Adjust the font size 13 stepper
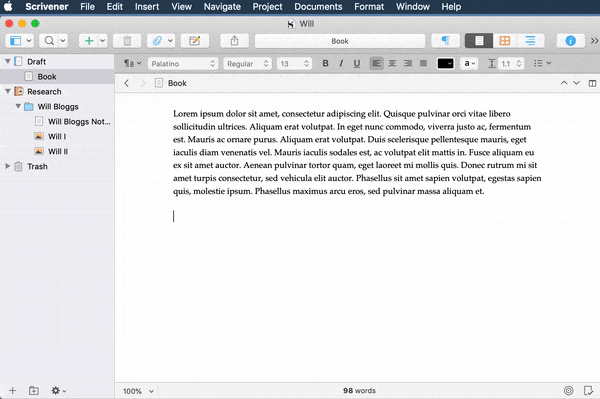The image size is (600, 399). (x=306, y=64)
